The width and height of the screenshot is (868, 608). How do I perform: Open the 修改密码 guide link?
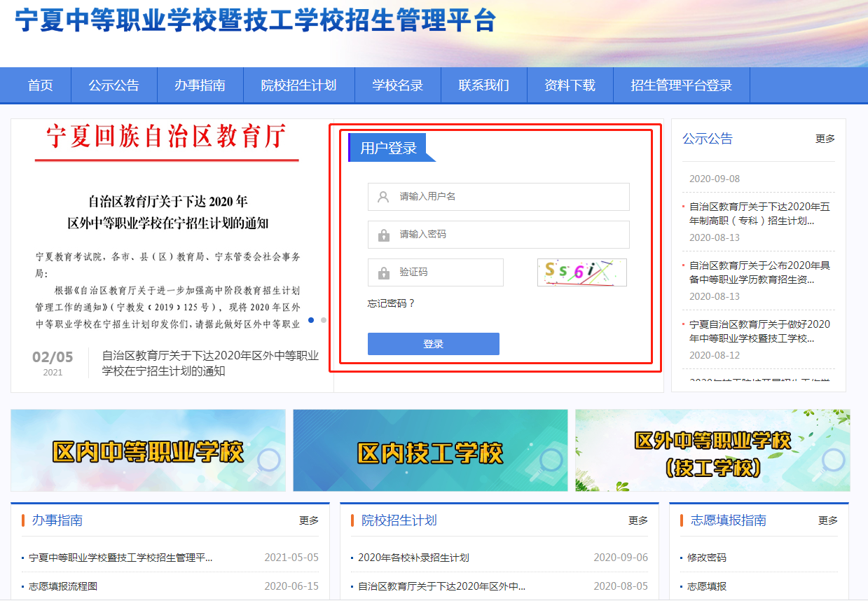tap(707, 558)
